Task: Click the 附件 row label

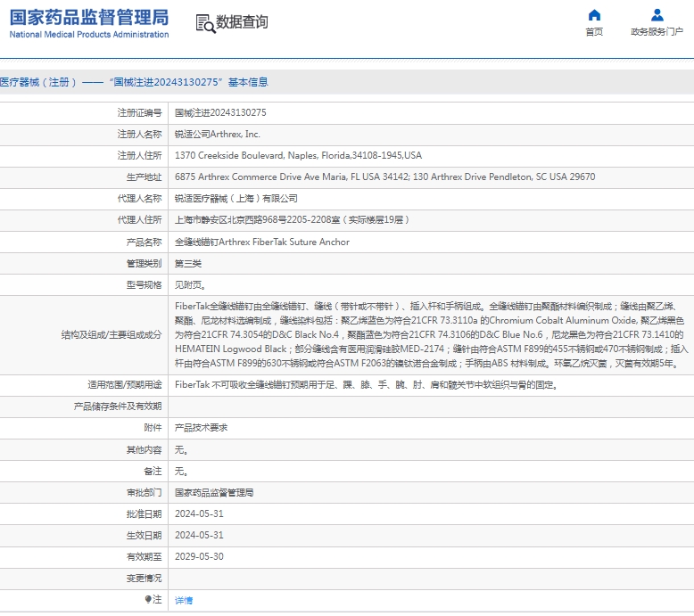Action: pos(153,428)
